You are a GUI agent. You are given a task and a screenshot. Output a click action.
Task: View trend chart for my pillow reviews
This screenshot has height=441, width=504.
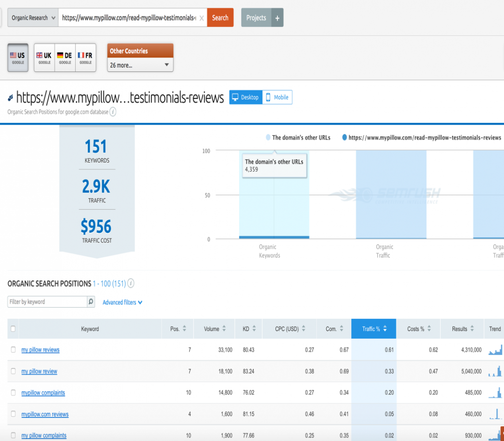pos(496,350)
